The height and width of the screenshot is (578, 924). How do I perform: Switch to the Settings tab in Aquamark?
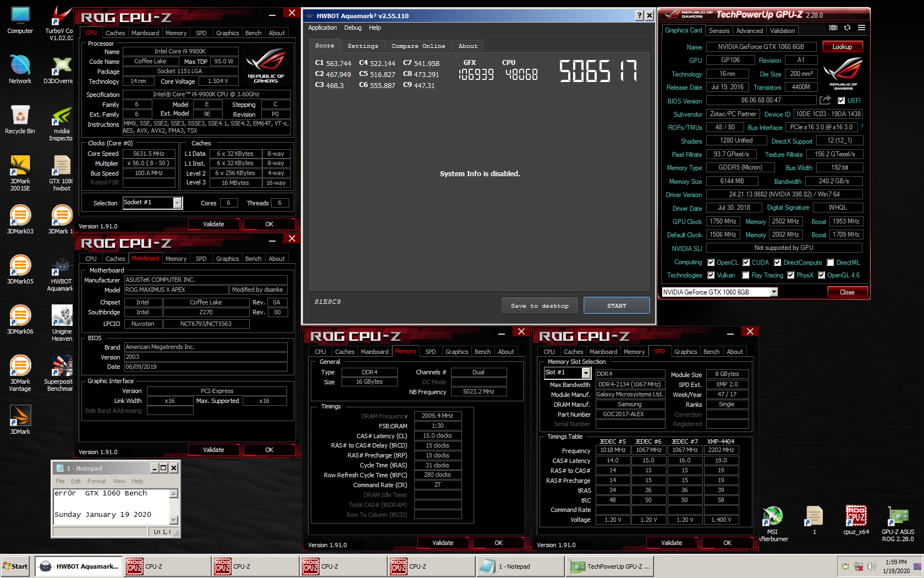click(x=362, y=46)
